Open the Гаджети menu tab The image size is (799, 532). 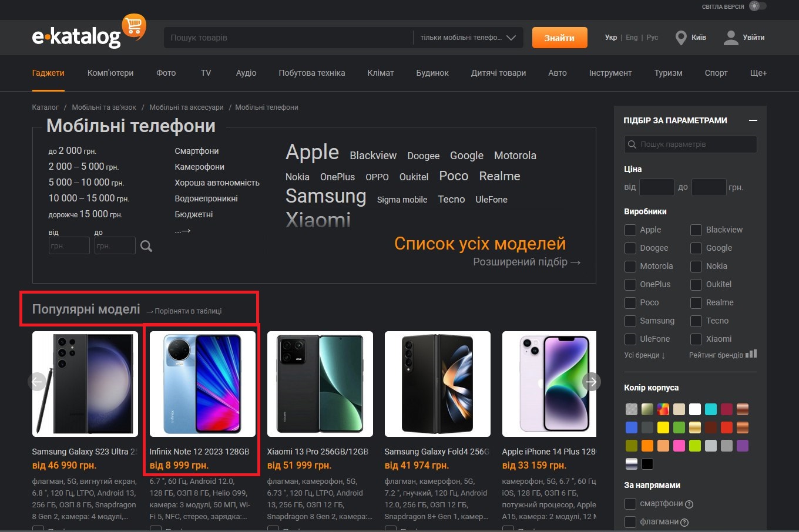point(48,73)
